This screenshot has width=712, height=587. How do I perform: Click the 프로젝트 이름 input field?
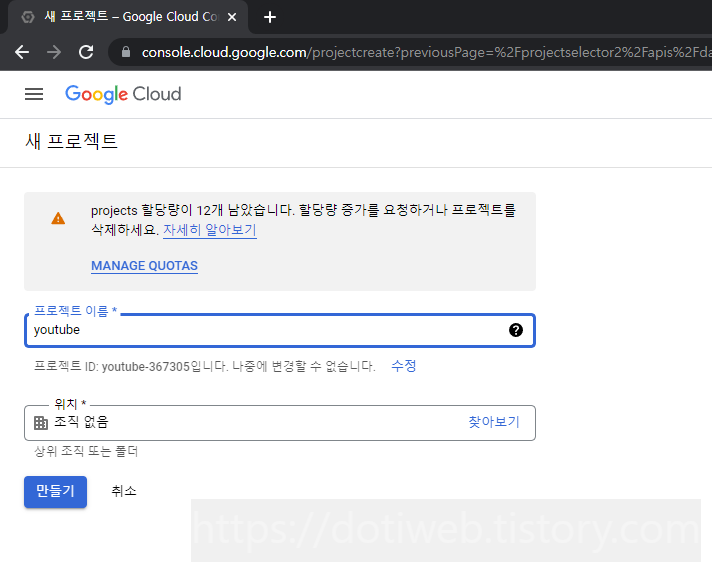point(280,330)
